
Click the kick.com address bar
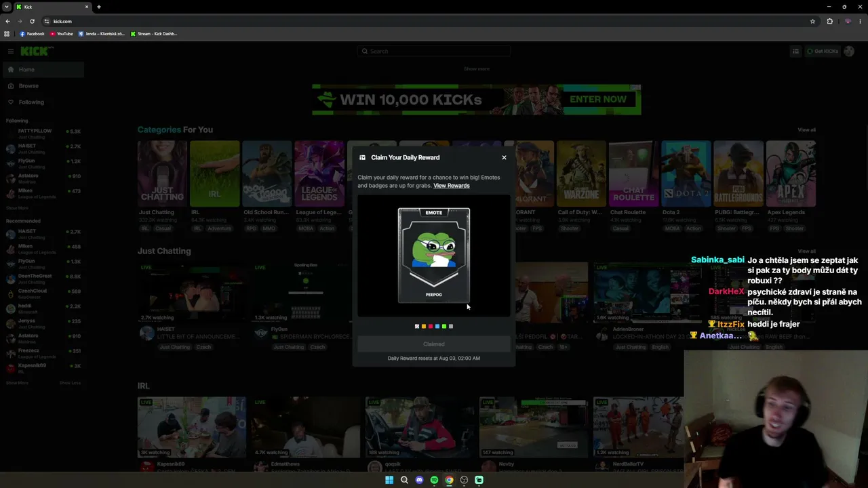pos(431,21)
